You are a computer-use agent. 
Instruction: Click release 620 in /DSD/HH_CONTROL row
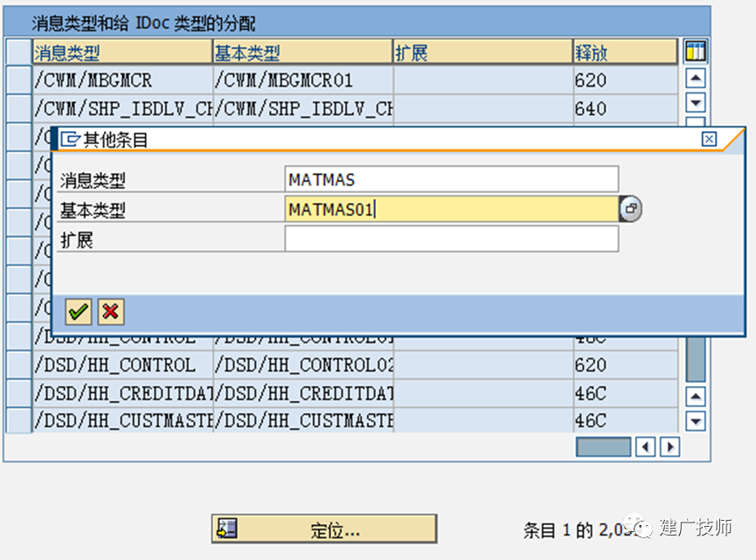(626, 365)
